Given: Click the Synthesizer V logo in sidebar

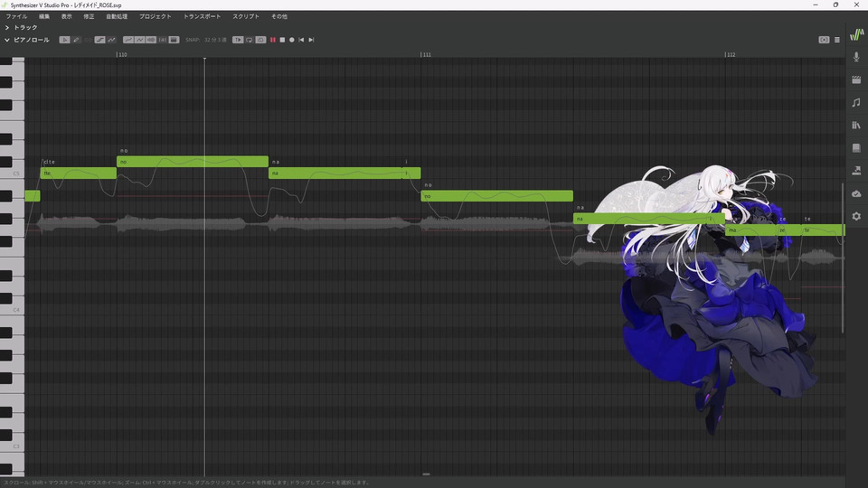Looking at the screenshot, I should (856, 34).
